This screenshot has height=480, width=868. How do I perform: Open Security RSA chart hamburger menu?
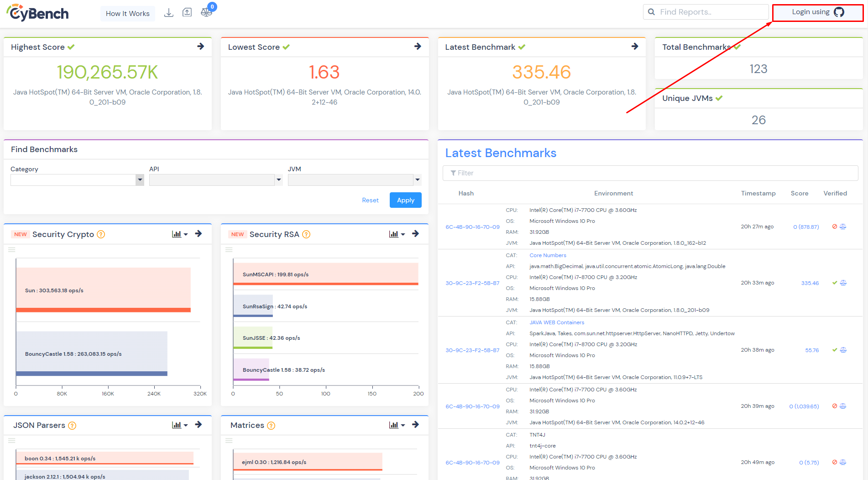(229, 249)
